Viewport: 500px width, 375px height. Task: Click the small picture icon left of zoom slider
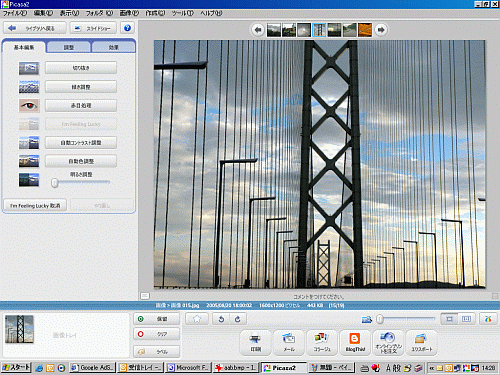367,319
